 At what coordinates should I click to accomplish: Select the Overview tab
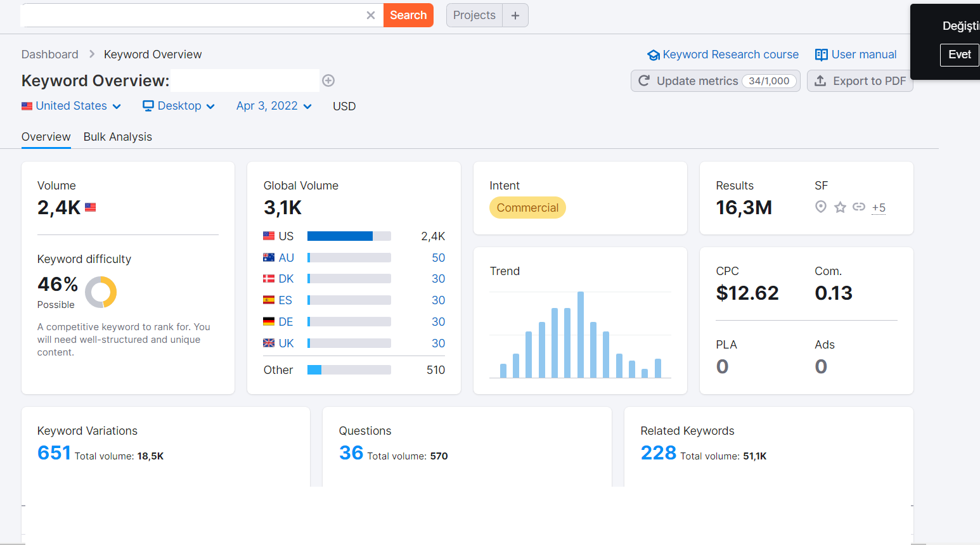click(46, 137)
